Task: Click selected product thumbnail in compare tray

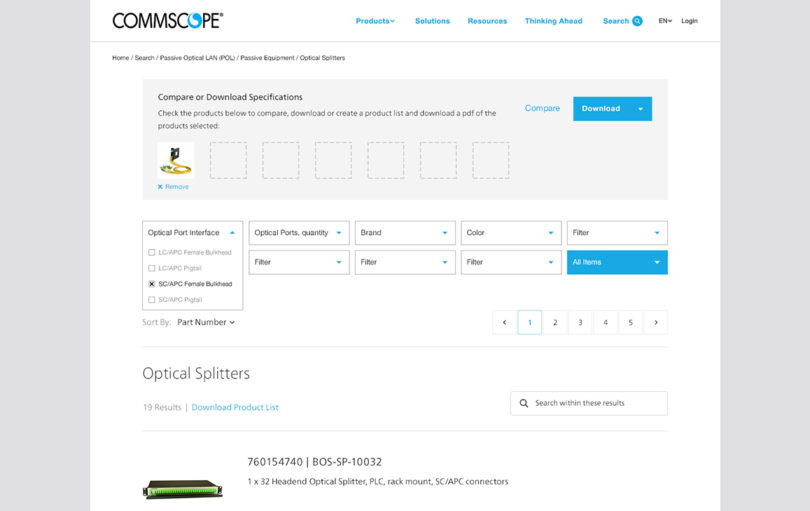Action: coord(176,160)
